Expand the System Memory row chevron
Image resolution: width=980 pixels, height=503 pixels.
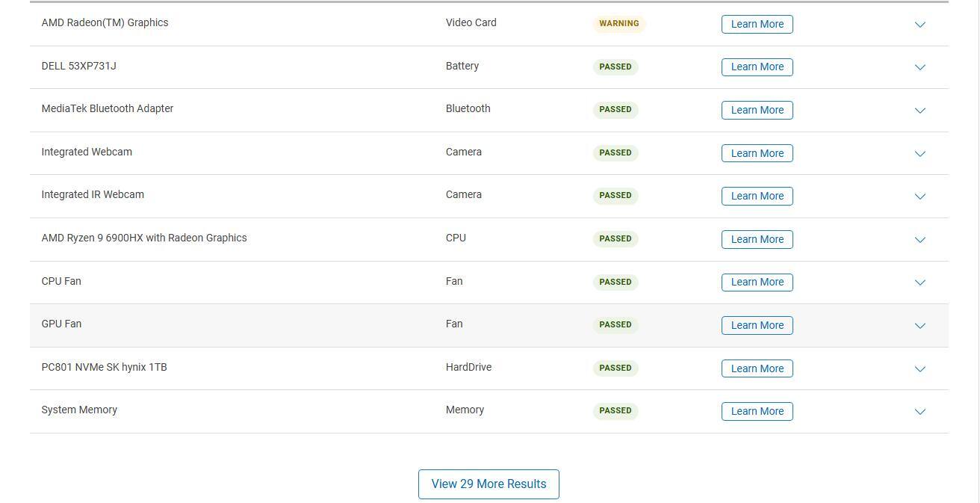click(x=920, y=412)
